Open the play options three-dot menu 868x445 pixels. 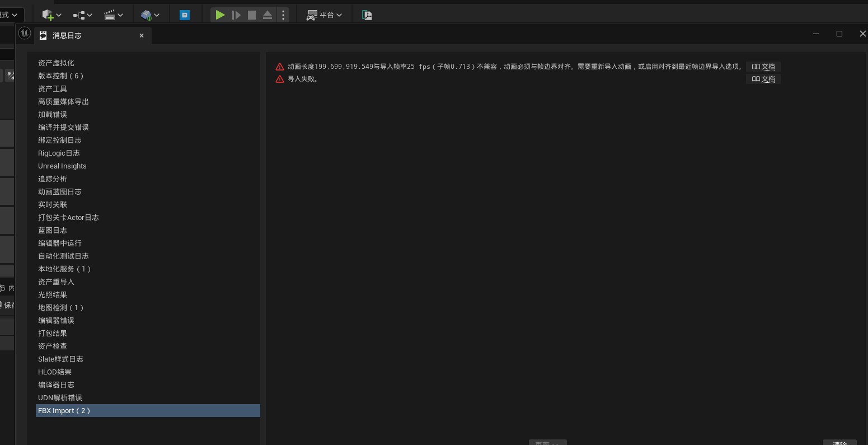[x=283, y=15]
